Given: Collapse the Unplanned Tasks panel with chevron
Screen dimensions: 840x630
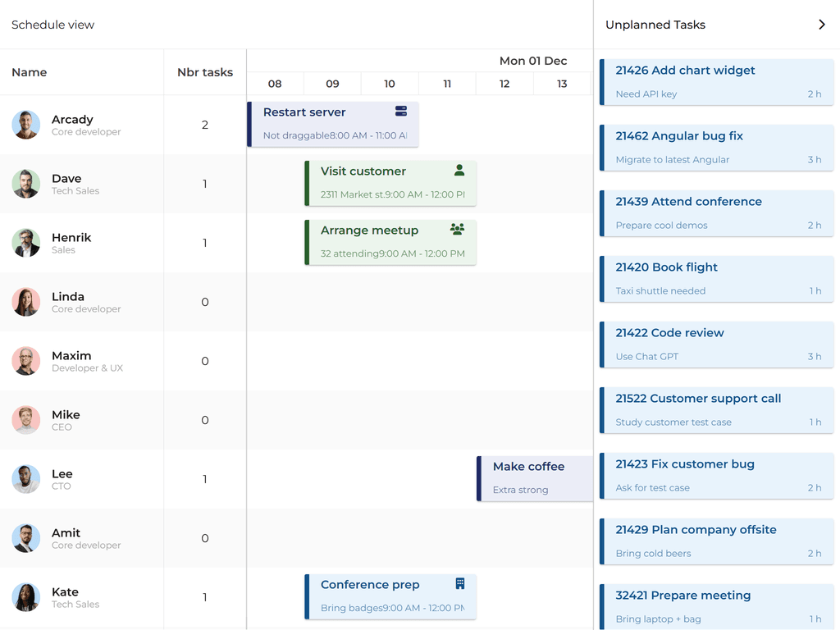Looking at the screenshot, I should 821,25.
